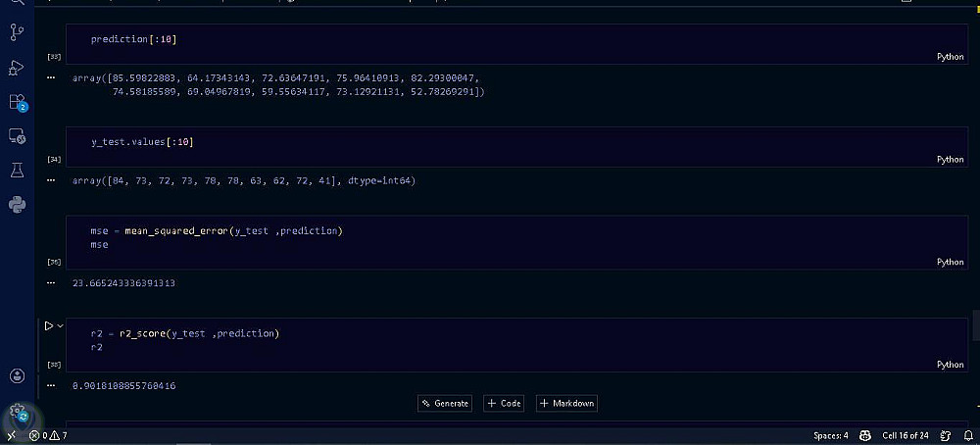The width and height of the screenshot is (980, 445).
Task: Click the standalone 'mse' line in the cell
Action: [x=99, y=244]
